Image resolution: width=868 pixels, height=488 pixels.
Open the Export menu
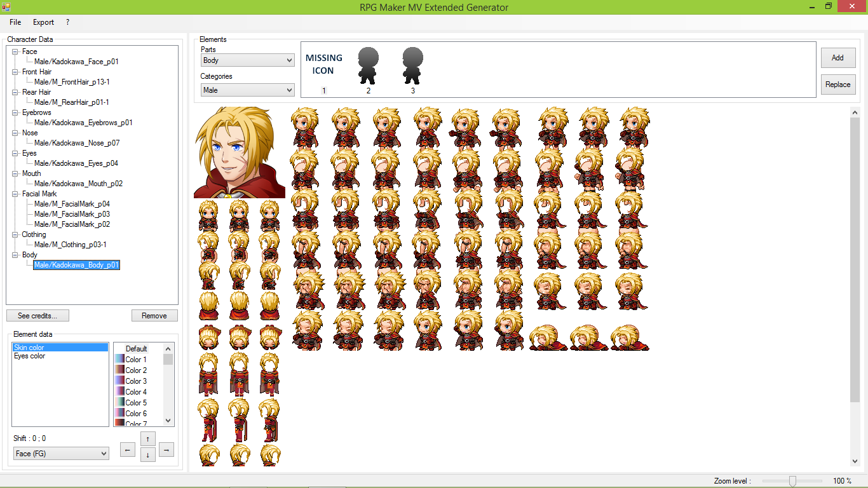pyautogui.click(x=44, y=22)
